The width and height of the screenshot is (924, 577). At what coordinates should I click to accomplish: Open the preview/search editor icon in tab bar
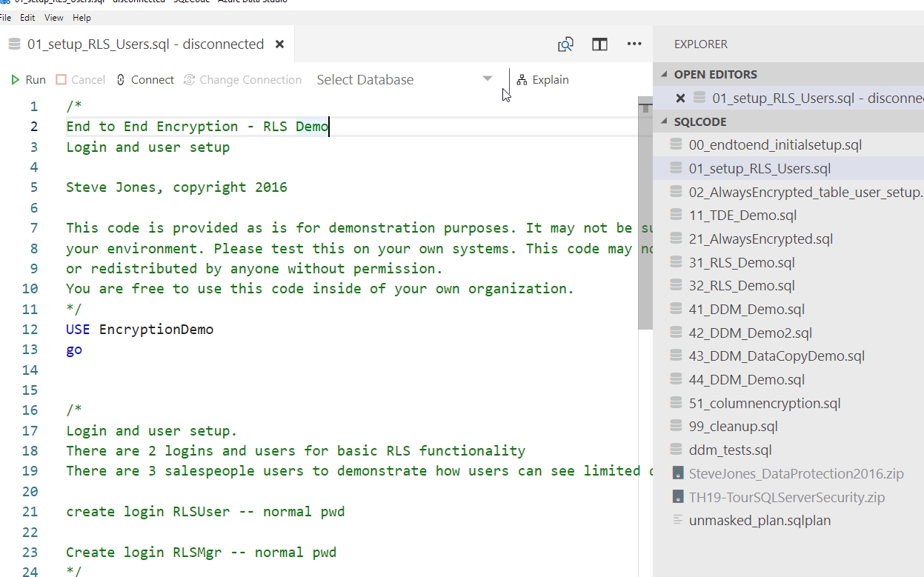[x=565, y=44]
